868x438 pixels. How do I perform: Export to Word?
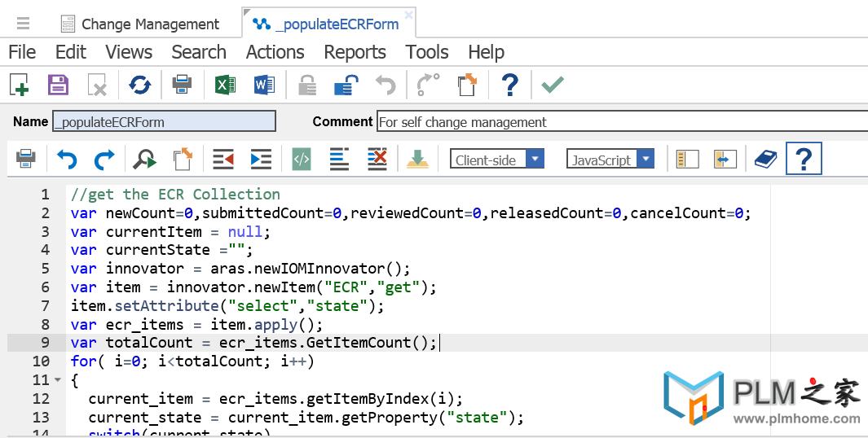[264, 85]
